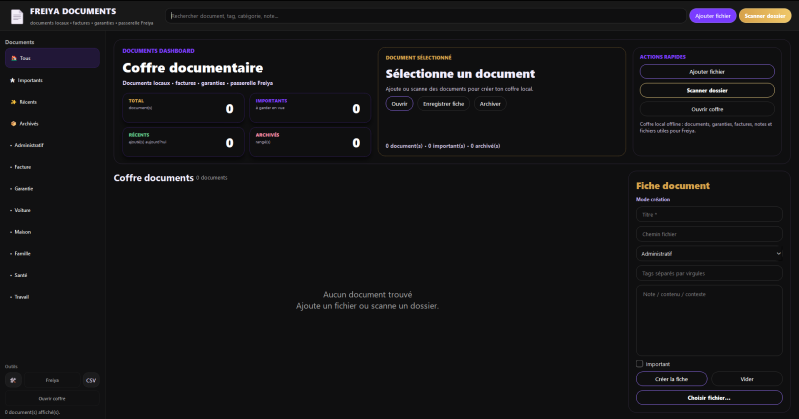
Task: Click the yellow Scanner dossier header button
Action: (765, 16)
